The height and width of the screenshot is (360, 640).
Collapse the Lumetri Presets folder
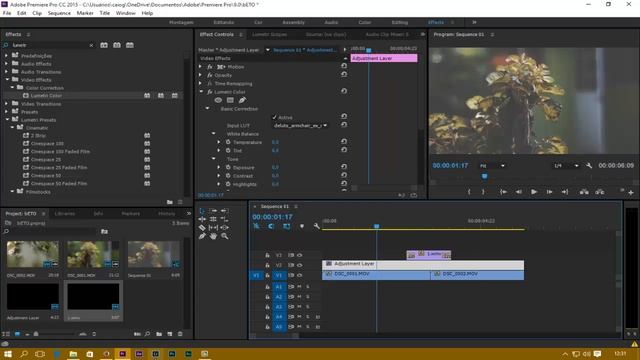coord(7,120)
